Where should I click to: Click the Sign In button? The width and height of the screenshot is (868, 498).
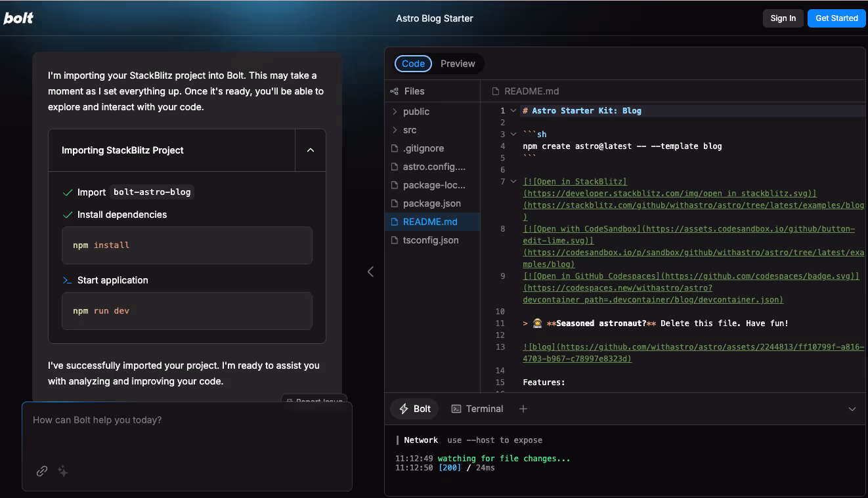(x=783, y=18)
